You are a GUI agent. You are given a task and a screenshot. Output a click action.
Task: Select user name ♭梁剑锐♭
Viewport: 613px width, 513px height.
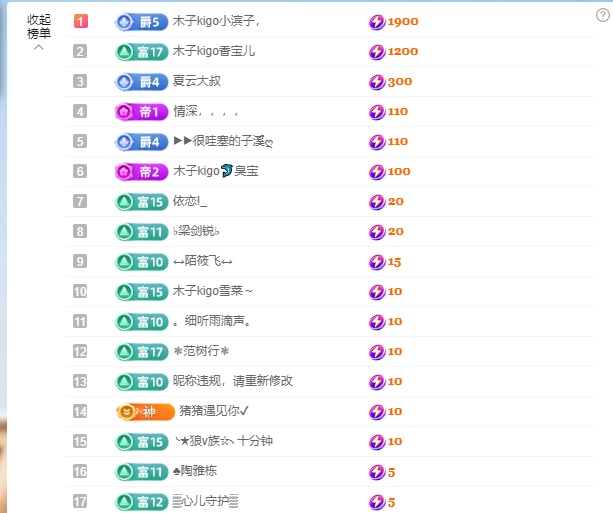(x=196, y=231)
